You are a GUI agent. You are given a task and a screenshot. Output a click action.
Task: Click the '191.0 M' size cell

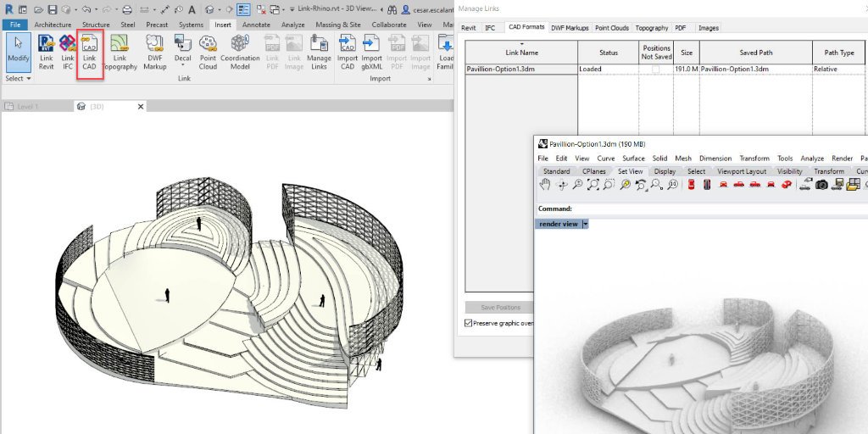point(687,70)
